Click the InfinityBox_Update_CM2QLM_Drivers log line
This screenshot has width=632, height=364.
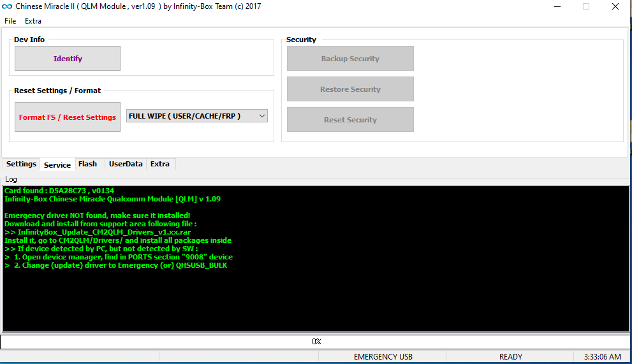[98, 232]
